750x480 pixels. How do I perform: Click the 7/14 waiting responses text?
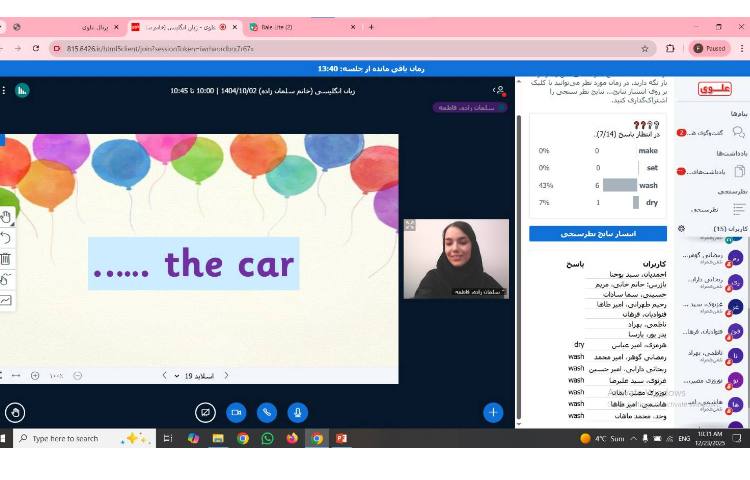[x=627, y=135]
